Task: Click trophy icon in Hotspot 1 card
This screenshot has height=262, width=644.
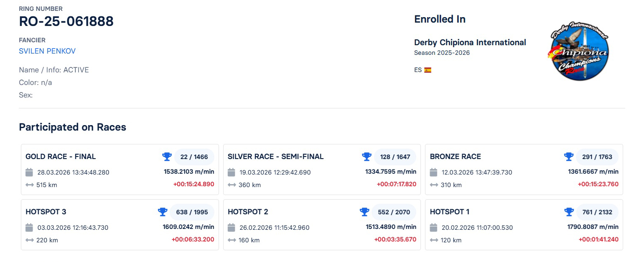Action: pyautogui.click(x=569, y=212)
